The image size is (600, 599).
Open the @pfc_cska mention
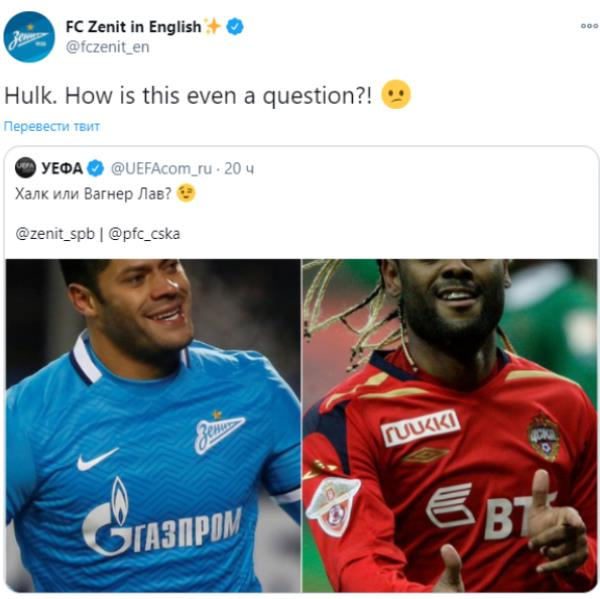click(144, 233)
